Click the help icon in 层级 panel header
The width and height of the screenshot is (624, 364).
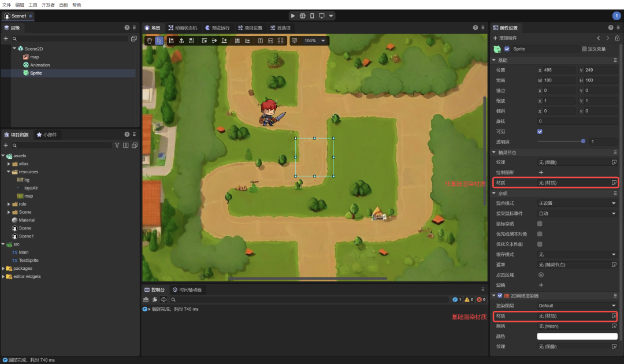[127, 28]
